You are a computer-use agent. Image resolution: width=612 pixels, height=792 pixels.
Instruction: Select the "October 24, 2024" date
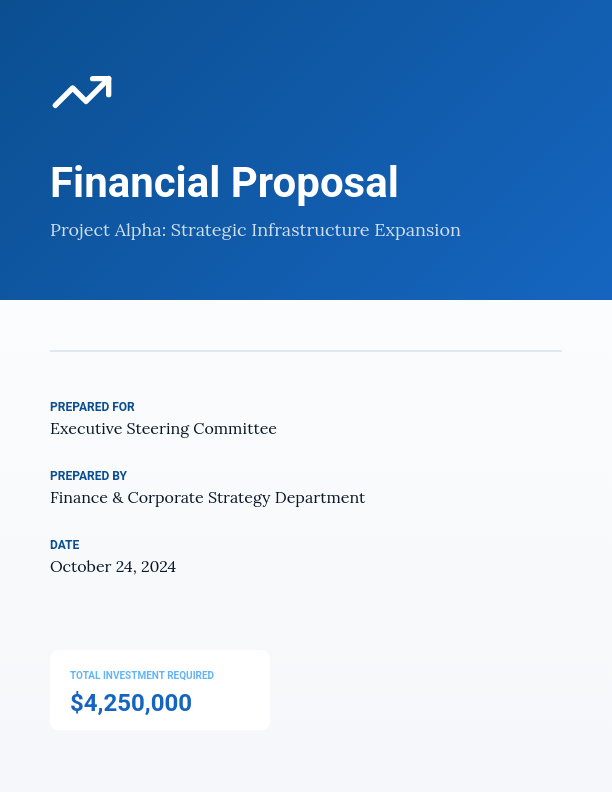(113, 567)
